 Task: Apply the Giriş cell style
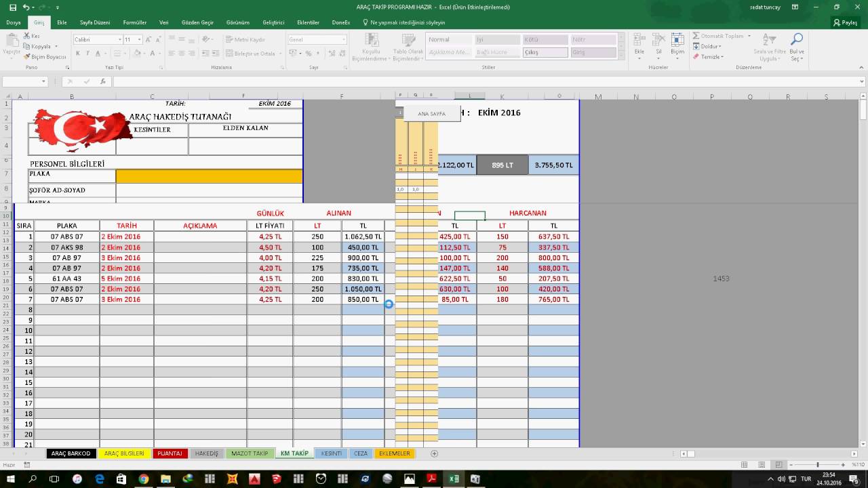point(593,52)
